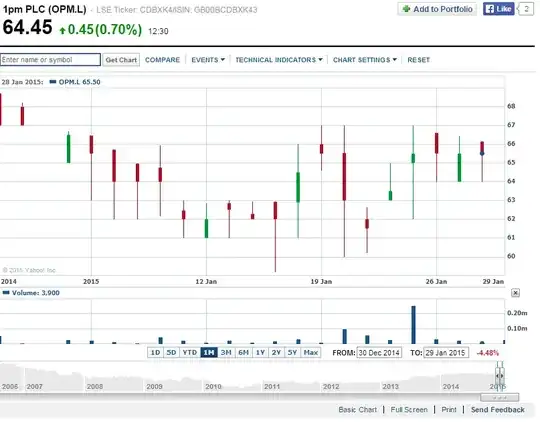Screen dimensions: 540x423
Task: Click the 12 Jan date label
Action: 206,281
